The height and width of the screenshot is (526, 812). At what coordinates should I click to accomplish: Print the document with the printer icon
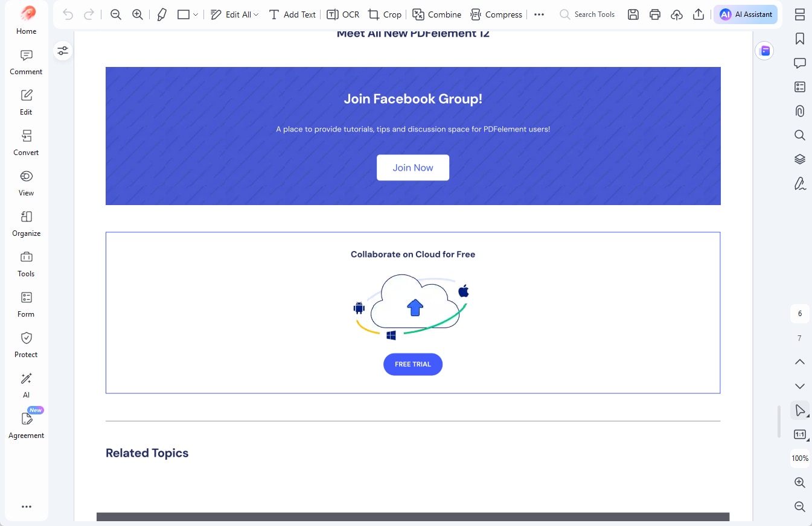[x=655, y=14]
